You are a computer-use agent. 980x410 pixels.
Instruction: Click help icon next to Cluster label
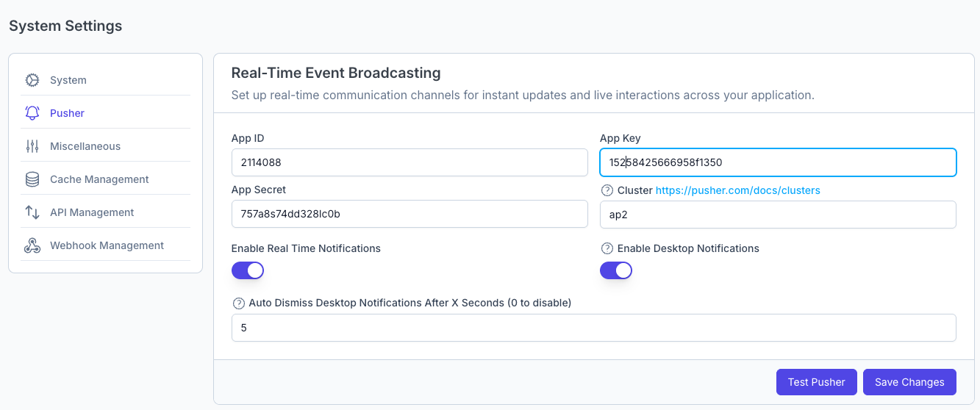click(x=607, y=190)
